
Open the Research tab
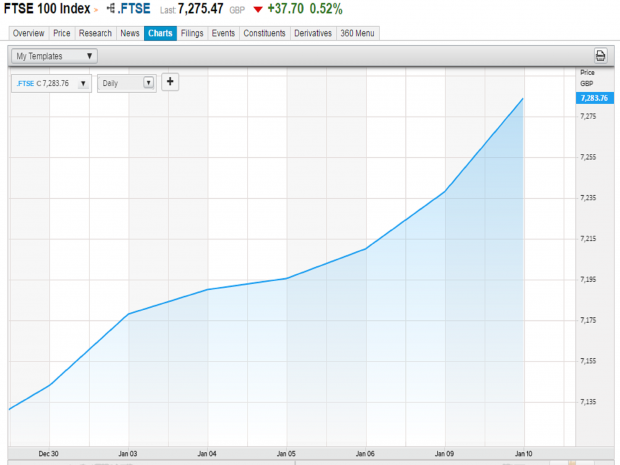click(x=95, y=33)
